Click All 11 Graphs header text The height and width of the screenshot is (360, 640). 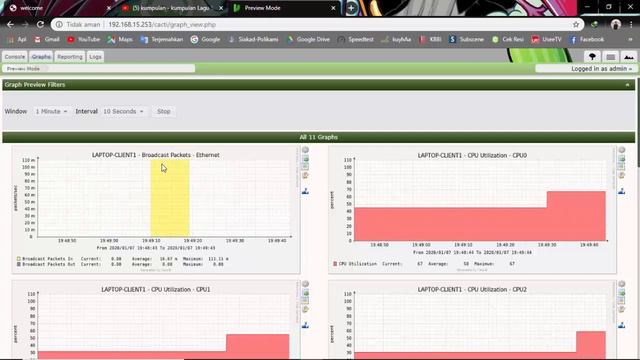318,137
